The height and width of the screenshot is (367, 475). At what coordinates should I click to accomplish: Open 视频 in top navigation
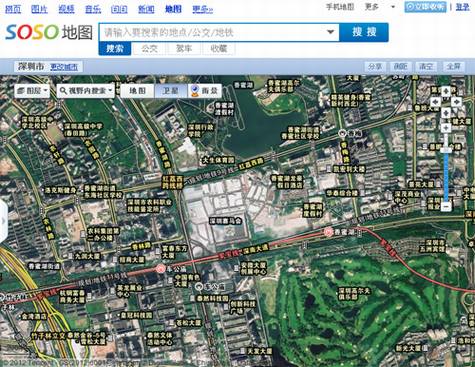point(66,9)
